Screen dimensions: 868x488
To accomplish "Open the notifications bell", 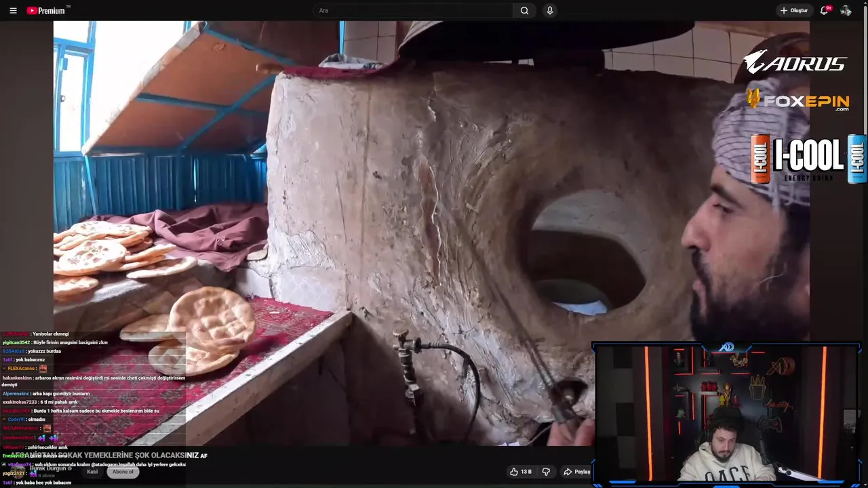I will point(825,10).
